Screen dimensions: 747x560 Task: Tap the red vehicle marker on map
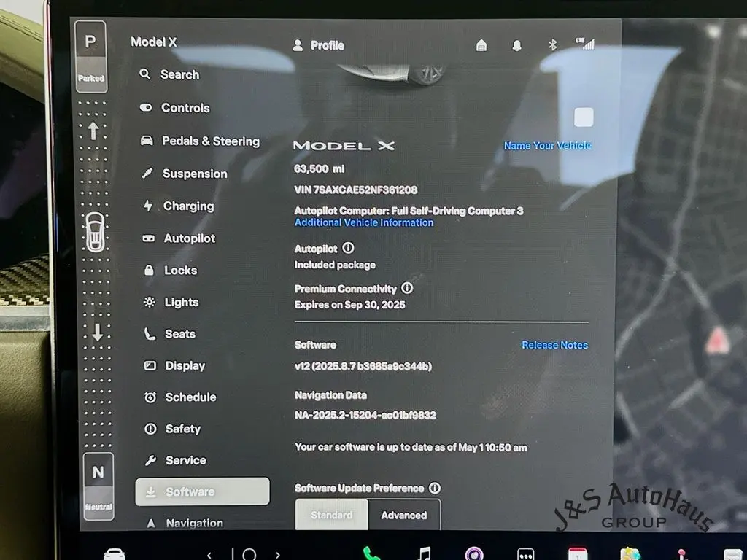coord(717,340)
